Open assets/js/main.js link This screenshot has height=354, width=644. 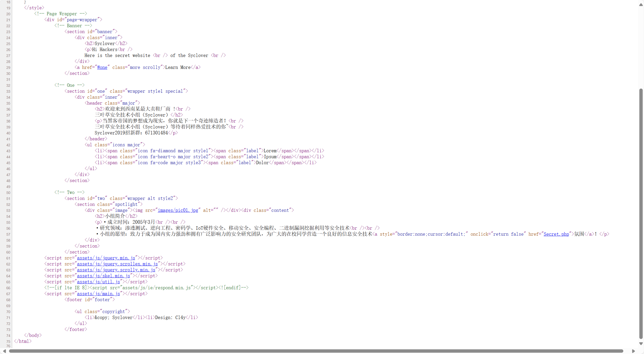[x=98, y=294]
